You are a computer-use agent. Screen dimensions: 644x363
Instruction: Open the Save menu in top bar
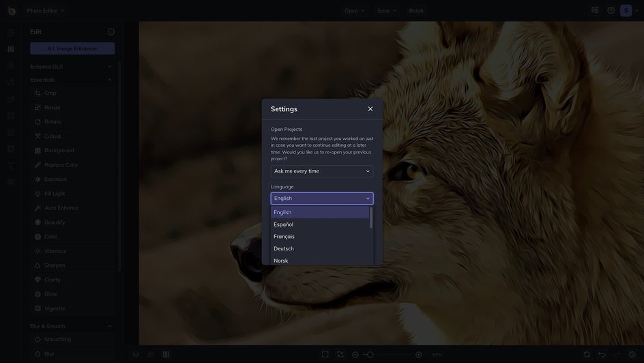click(x=387, y=11)
